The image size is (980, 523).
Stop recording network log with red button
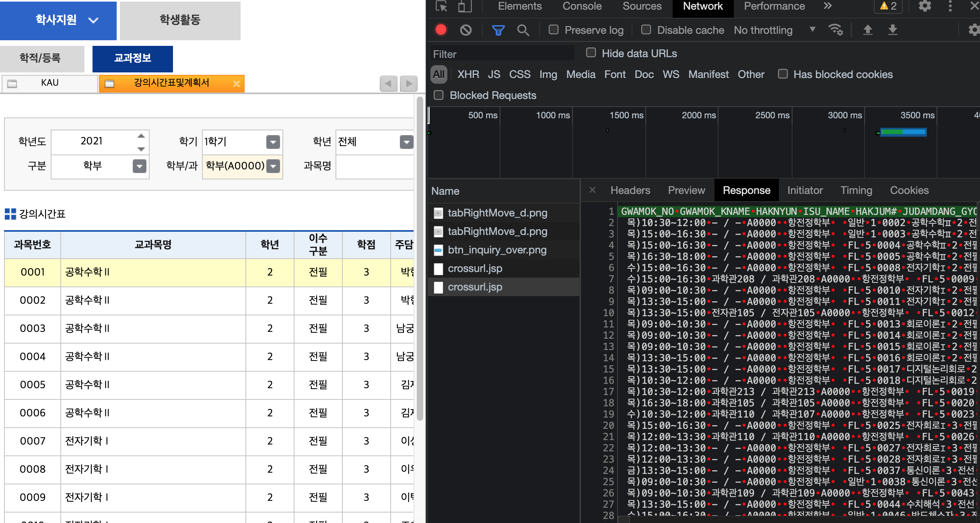pyautogui.click(x=441, y=30)
